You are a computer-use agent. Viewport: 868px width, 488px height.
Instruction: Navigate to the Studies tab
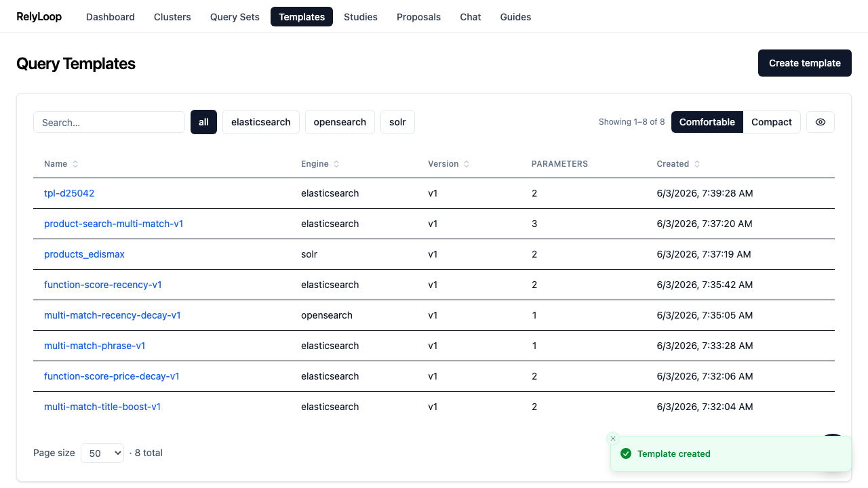tap(361, 17)
